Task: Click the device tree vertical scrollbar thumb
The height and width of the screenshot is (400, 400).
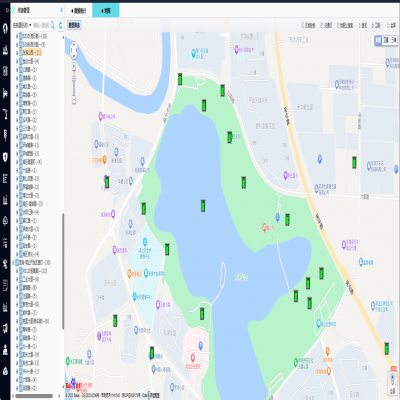Action: [63, 271]
